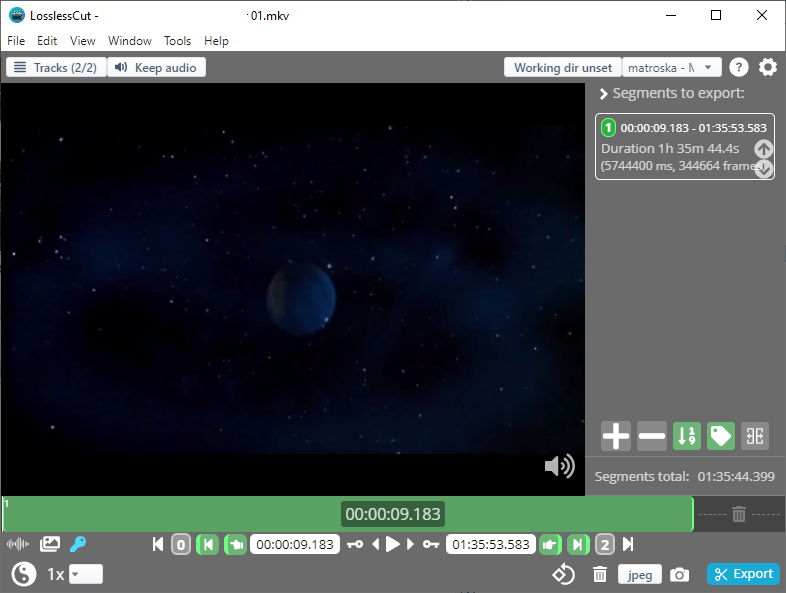Click the split segment icon
Screen dimensions: 786x593
click(x=755, y=436)
